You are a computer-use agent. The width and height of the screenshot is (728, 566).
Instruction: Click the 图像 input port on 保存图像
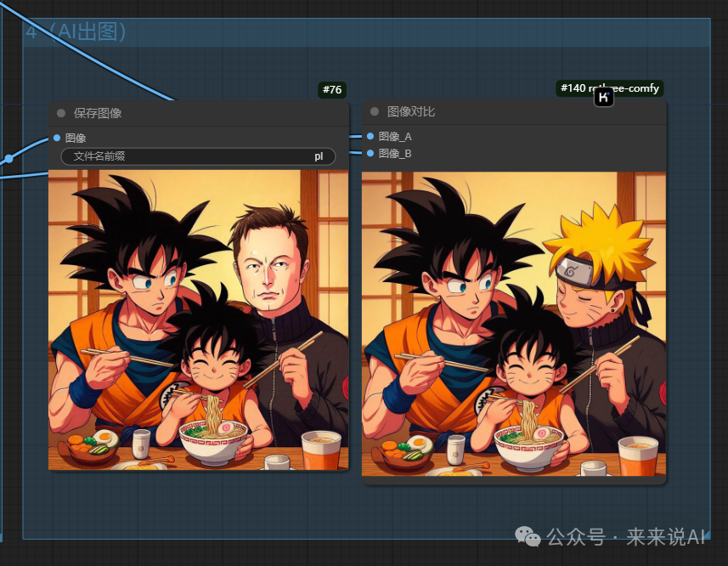pyautogui.click(x=57, y=138)
